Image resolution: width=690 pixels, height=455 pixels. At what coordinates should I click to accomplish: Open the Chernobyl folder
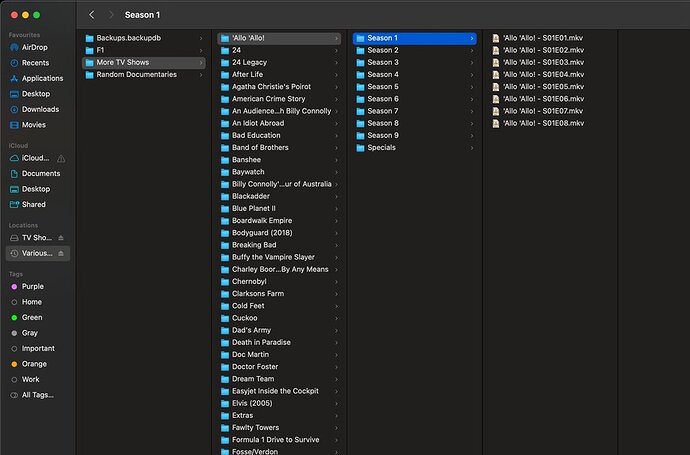(279, 281)
